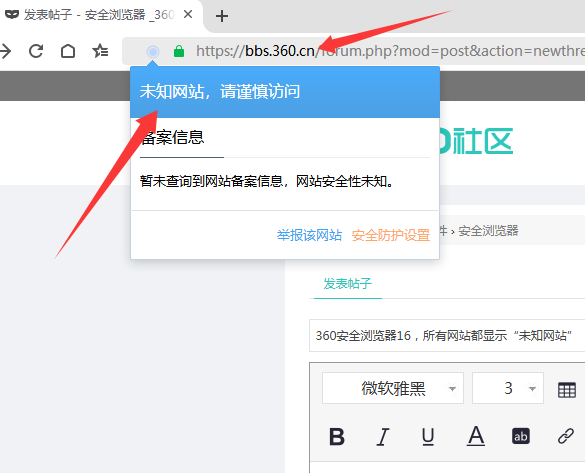Open a new browser tab
This screenshot has height=473, width=585.
222,16
